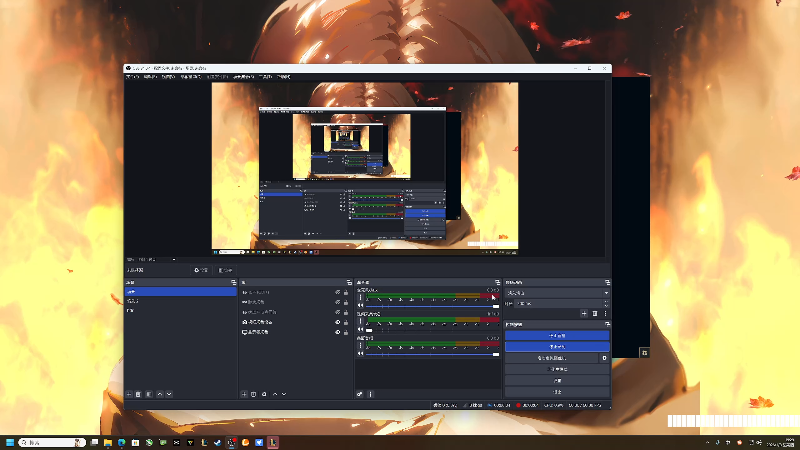Viewport: 800px width, 450px height.
Task: Mute the second audio mixer channel
Action: click(x=361, y=330)
